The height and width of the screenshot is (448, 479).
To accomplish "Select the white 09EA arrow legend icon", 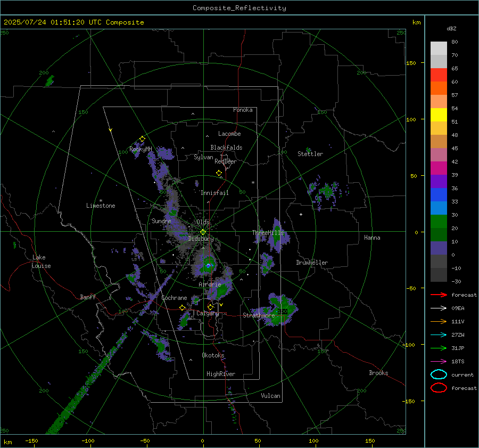I will 439,308.
